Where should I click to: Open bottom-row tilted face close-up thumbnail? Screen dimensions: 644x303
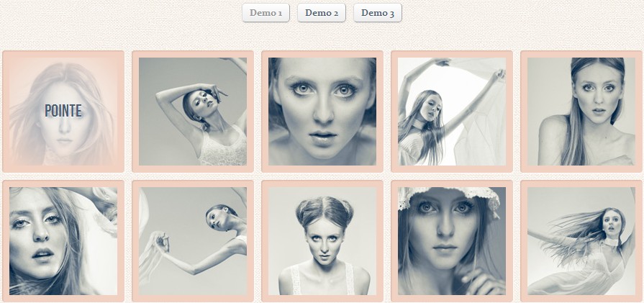click(63, 241)
